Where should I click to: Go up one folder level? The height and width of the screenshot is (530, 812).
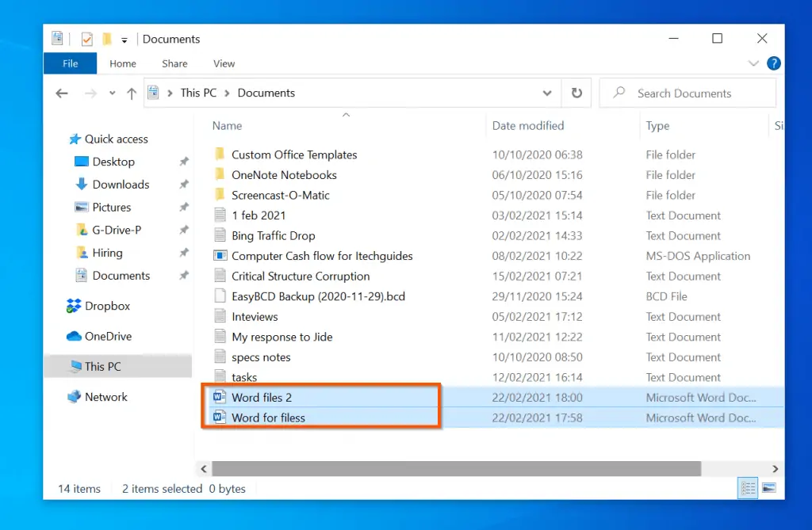[132, 93]
